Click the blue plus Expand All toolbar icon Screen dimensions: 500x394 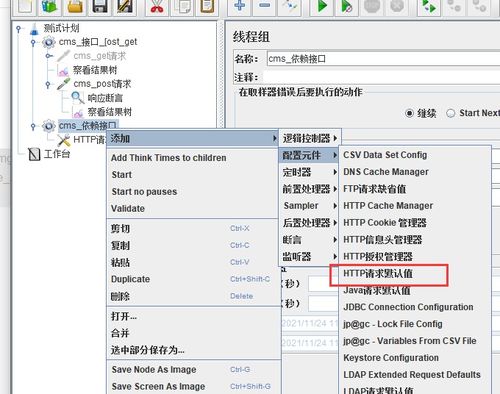coord(240,6)
